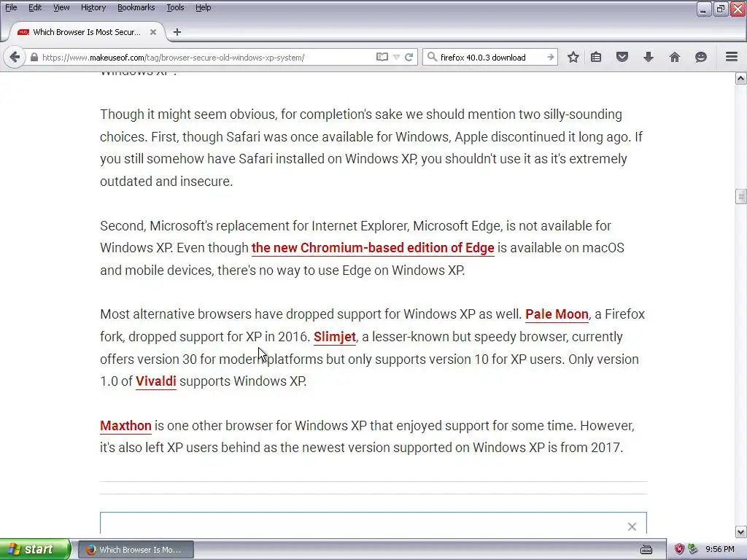Image resolution: width=747 pixels, height=560 pixels.
Task: Open the Tools menu
Action: (175, 7)
